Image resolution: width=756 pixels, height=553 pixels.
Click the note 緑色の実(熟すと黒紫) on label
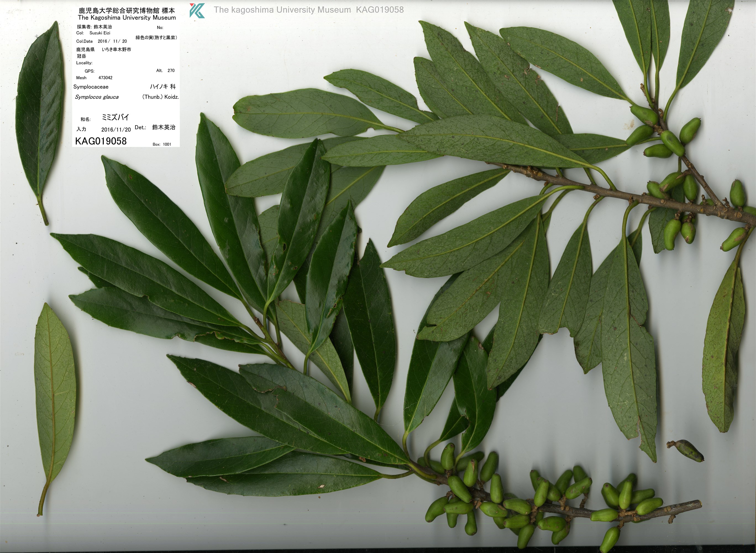pyautogui.click(x=156, y=38)
